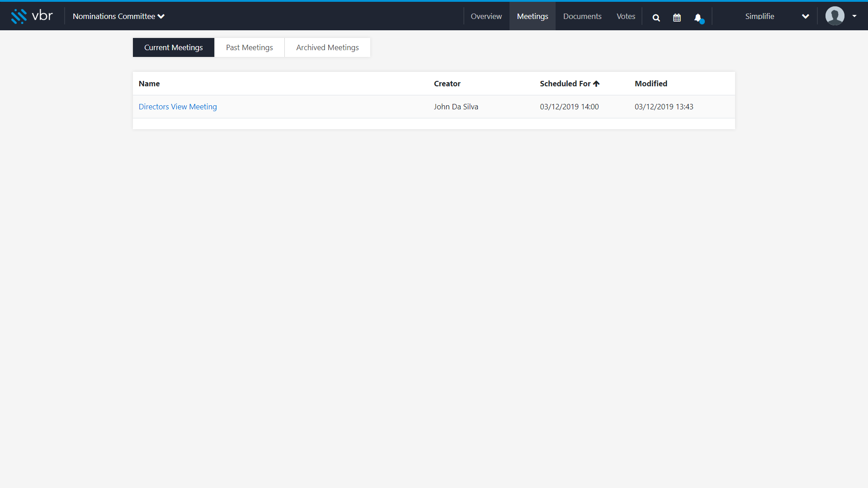Sort by the Creator column header

tap(447, 84)
